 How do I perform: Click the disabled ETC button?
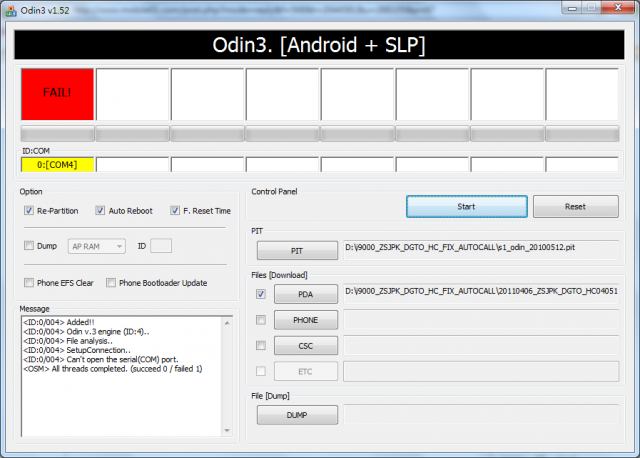pos(306,371)
